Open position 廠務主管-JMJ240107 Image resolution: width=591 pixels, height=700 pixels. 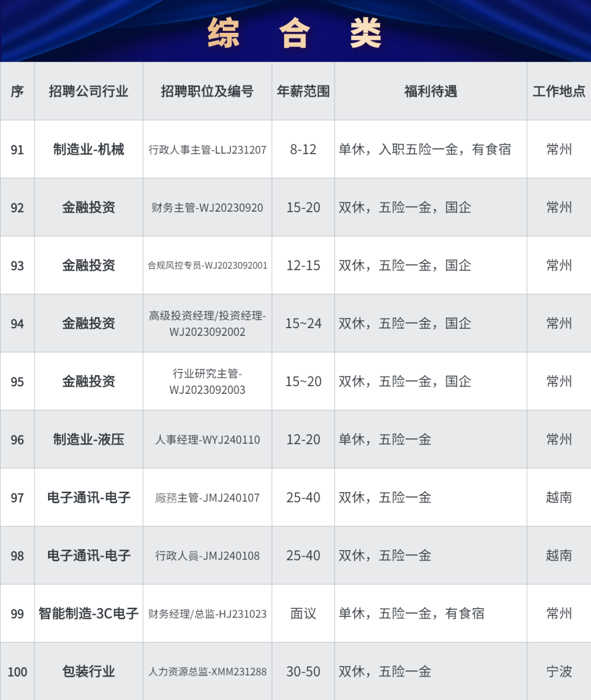pyautogui.click(x=207, y=498)
